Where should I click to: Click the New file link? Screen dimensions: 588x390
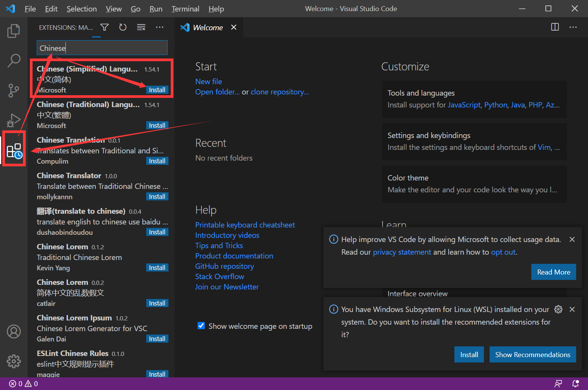tap(209, 81)
